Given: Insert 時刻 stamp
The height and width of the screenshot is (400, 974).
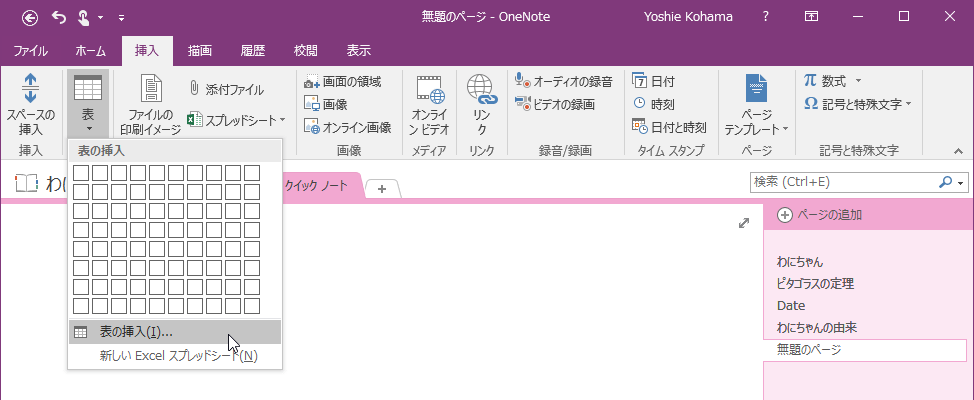Looking at the screenshot, I should tap(653, 104).
